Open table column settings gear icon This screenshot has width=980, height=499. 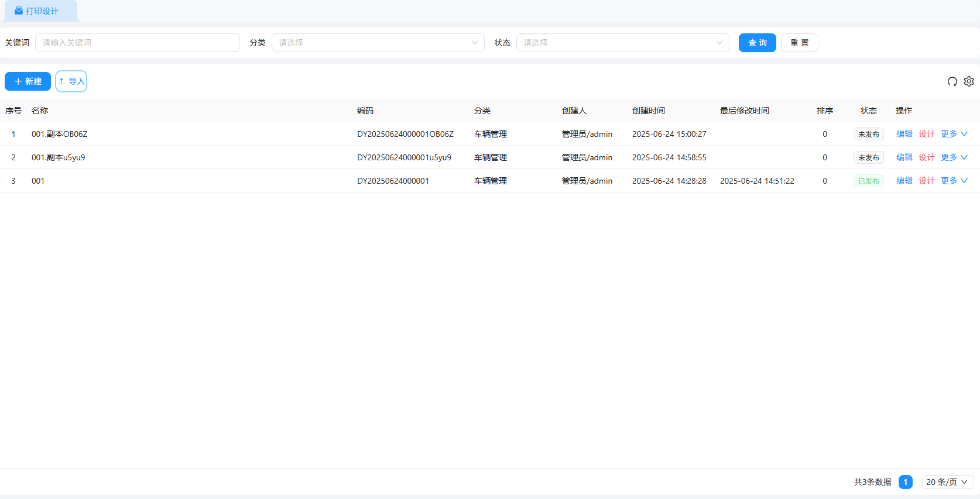[969, 81]
